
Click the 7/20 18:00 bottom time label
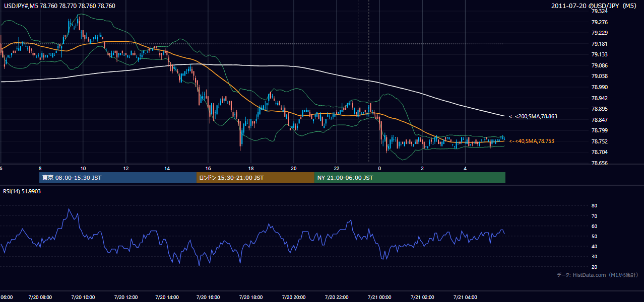point(251,297)
